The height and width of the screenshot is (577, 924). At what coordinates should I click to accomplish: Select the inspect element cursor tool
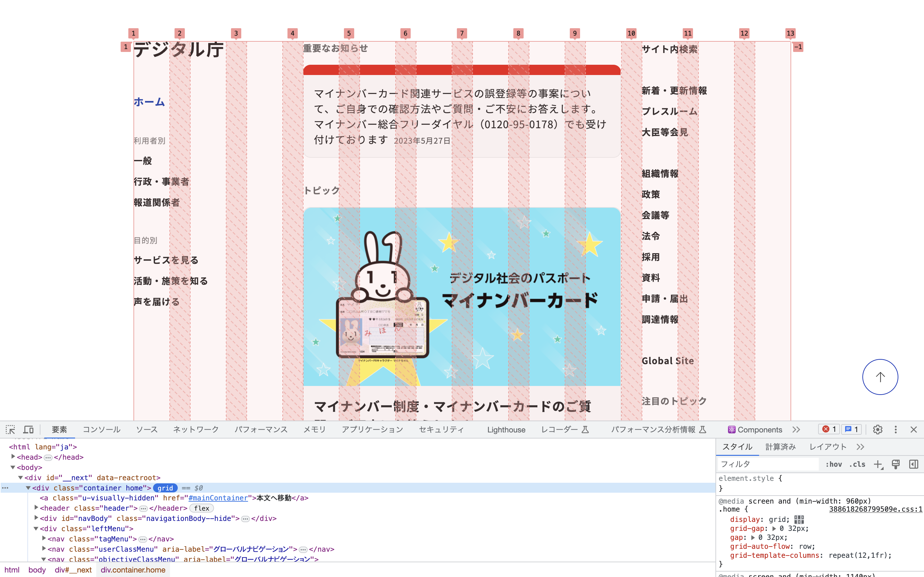pyautogui.click(x=11, y=429)
